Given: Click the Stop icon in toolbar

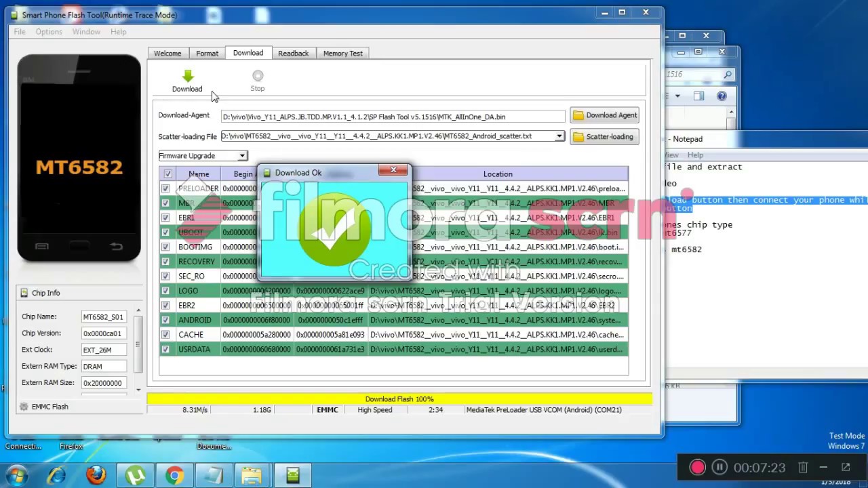Looking at the screenshot, I should click(x=258, y=76).
